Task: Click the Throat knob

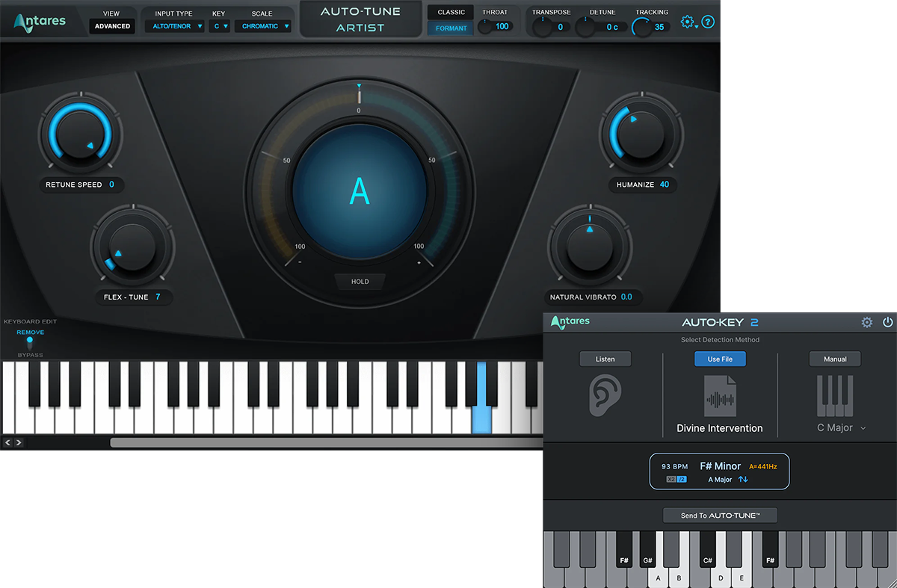Action: (486, 26)
